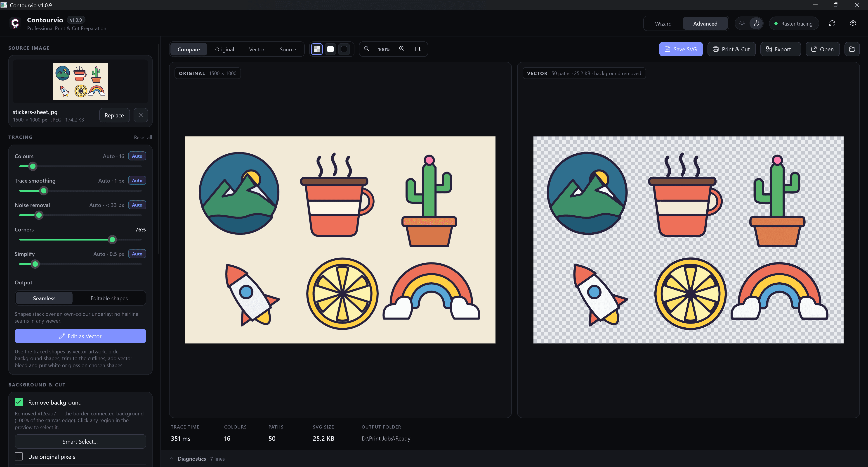This screenshot has height=467, width=868.
Task: Toggle Auto for Colours
Action: pyautogui.click(x=137, y=156)
